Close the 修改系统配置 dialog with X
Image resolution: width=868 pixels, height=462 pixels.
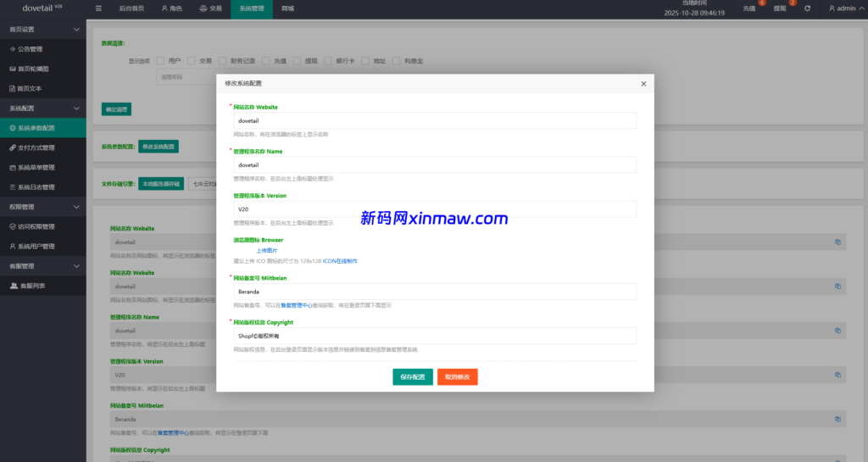(x=643, y=84)
